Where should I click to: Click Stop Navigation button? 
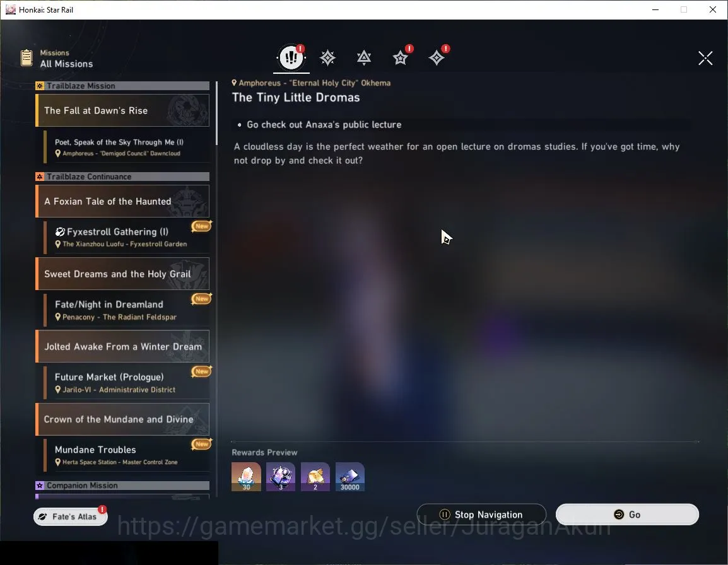point(481,515)
